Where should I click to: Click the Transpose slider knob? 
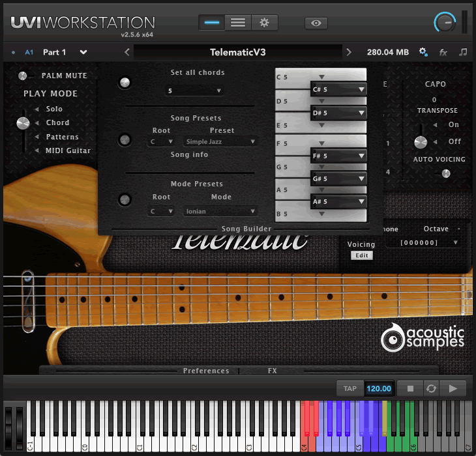[x=421, y=142]
